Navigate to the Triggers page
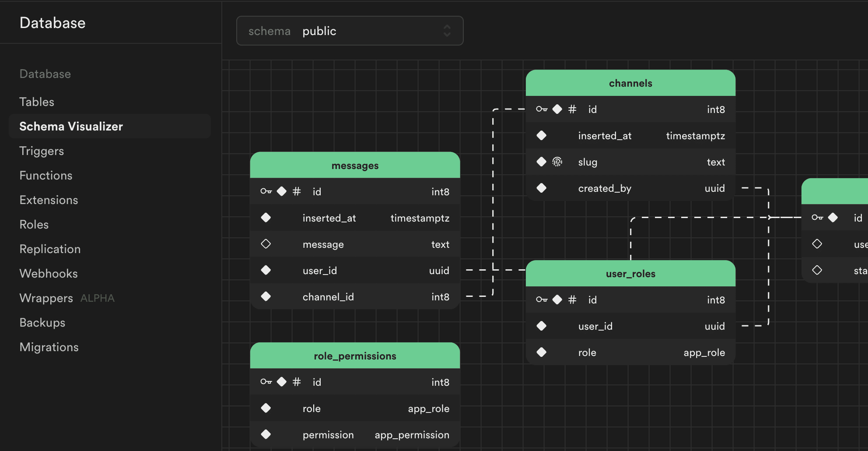 click(x=42, y=151)
